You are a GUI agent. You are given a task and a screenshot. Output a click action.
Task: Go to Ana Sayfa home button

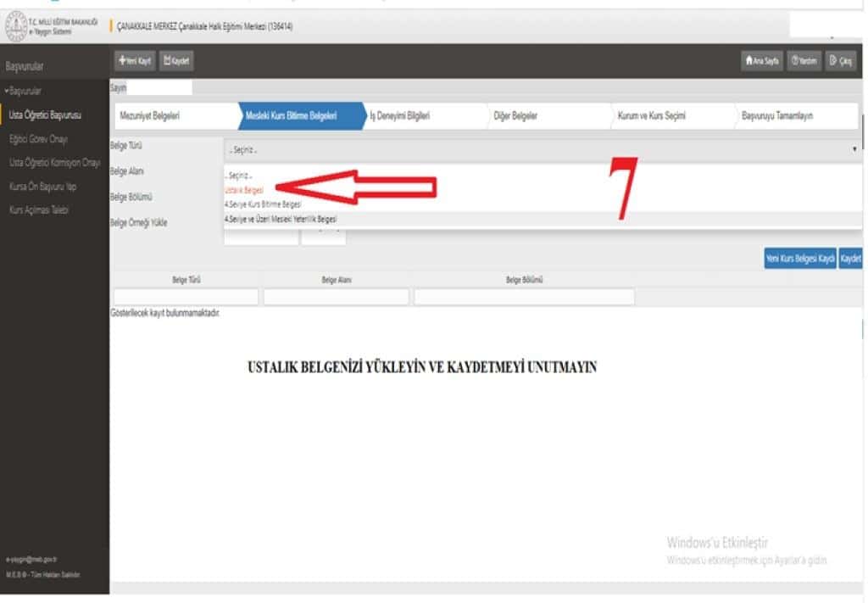(x=761, y=61)
